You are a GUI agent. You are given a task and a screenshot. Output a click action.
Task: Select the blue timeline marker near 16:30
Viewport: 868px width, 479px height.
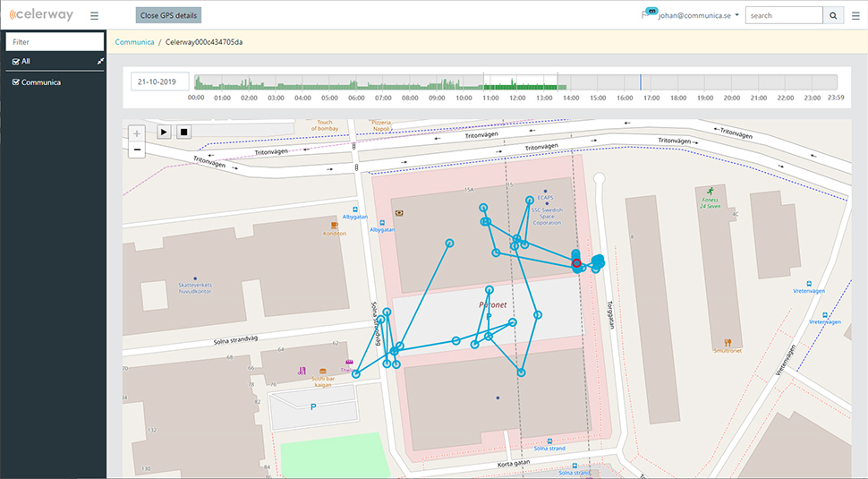pyautogui.click(x=641, y=82)
